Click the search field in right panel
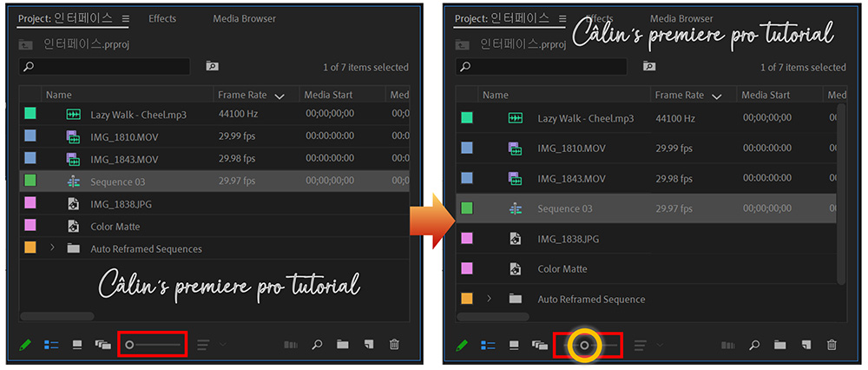Screen dimensions: 868x370 click(542, 67)
